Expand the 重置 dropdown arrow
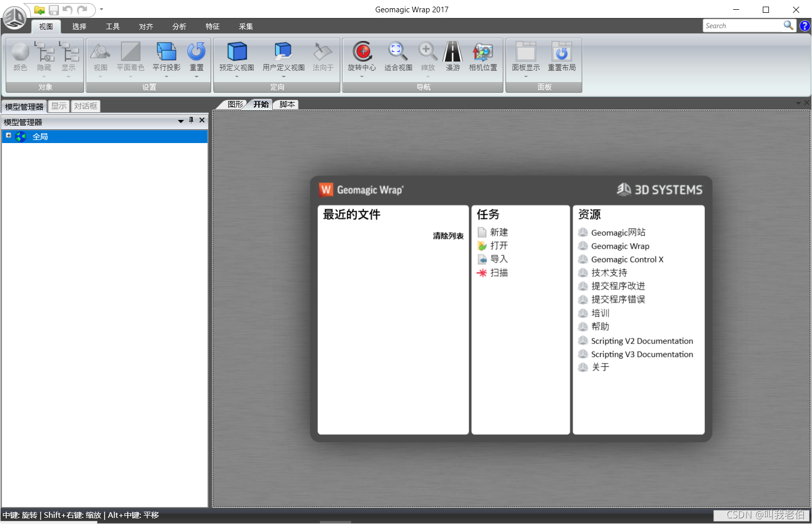812x524 pixels. click(x=196, y=76)
